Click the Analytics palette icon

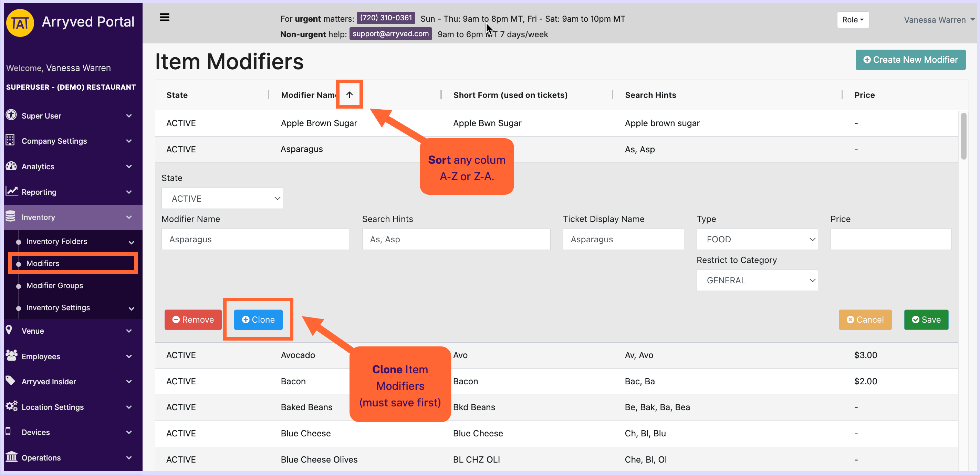(11, 166)
